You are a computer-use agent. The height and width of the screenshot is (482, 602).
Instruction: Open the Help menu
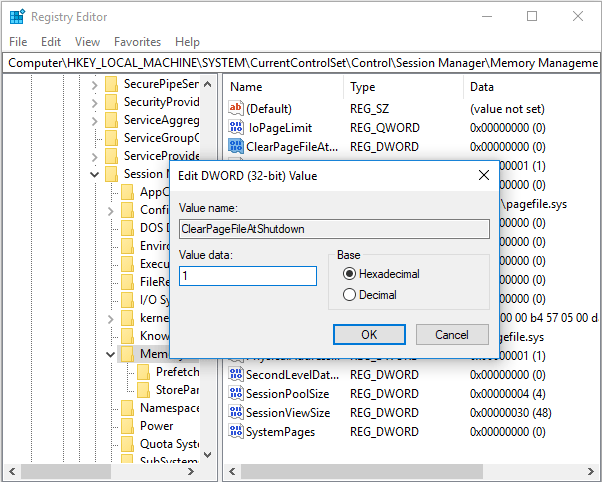pos(187,41)
